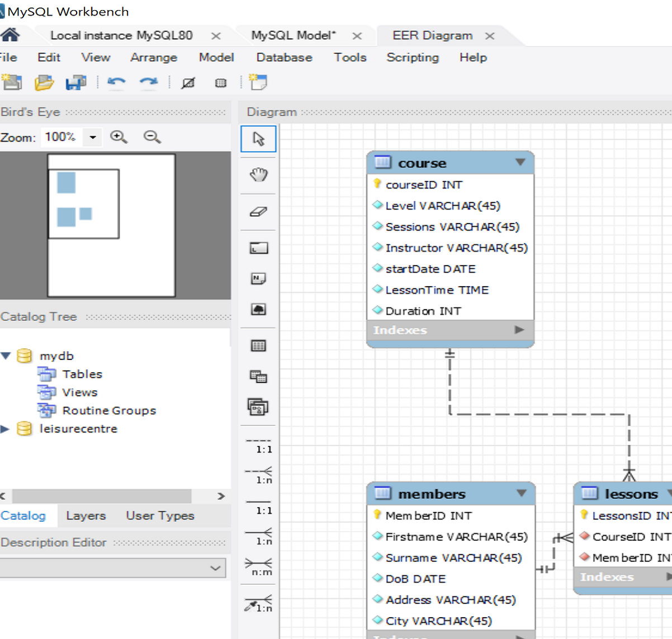The width and height of the screenshot is (672, 639).
Task: Select the 1:n relationship using existing columns tool
Action: tap(259, 603)
